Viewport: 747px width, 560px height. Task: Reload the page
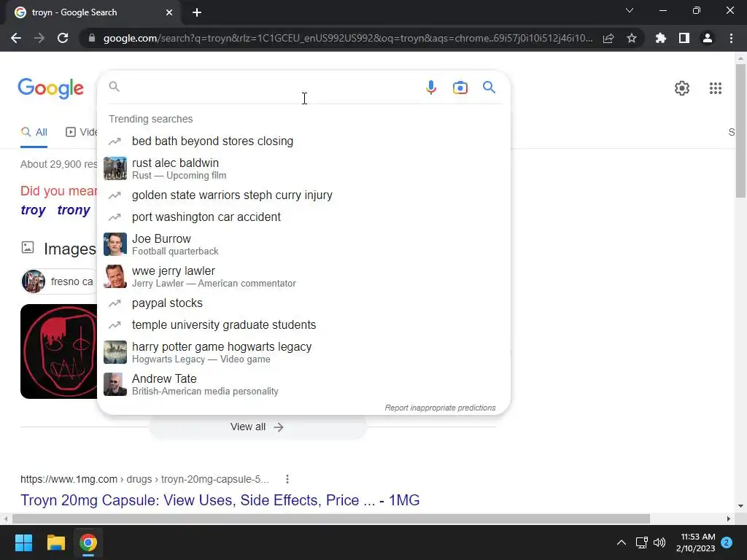(63, 38)
